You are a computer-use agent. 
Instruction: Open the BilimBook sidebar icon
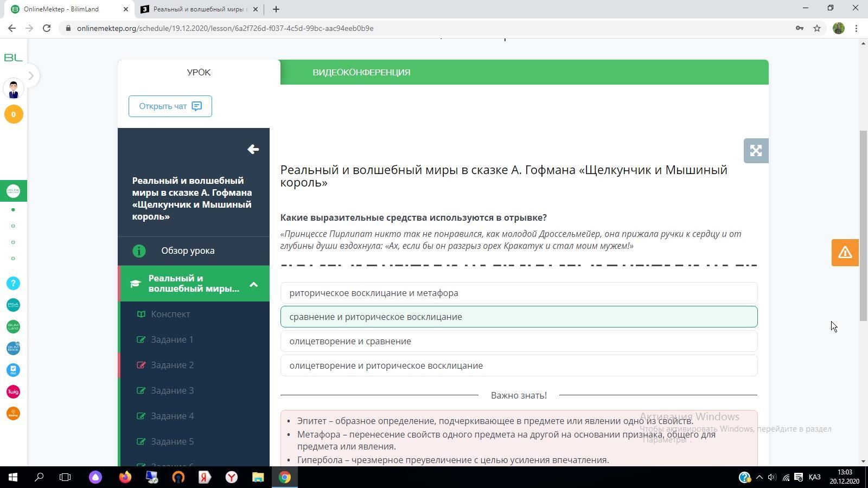[14, 348]
